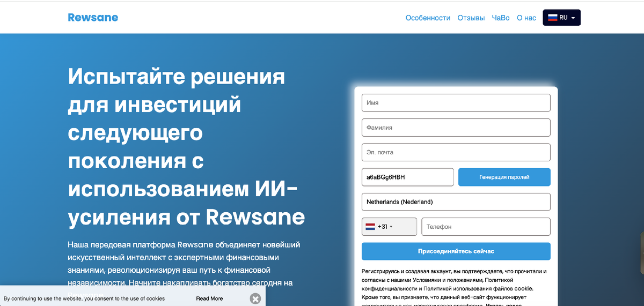Click the Netherlands flag in phone code
The width and height of the screenshot is (644, 306).
coord(370,227)
